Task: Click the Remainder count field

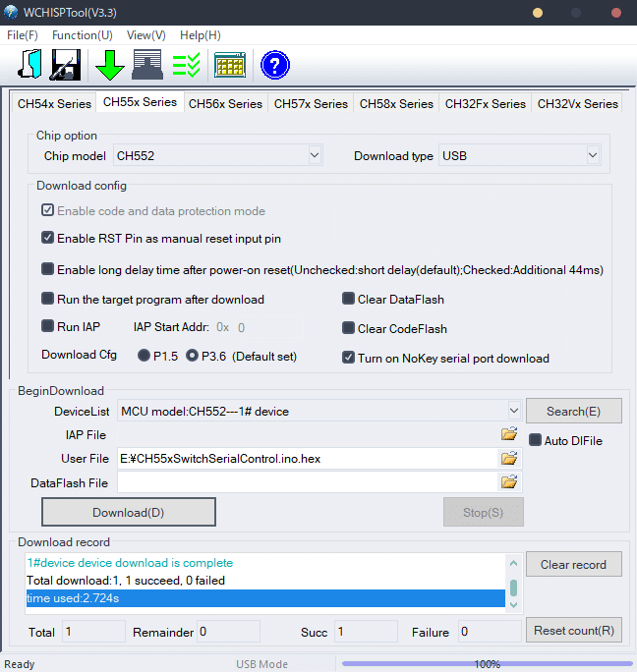Action: (228, 632)
